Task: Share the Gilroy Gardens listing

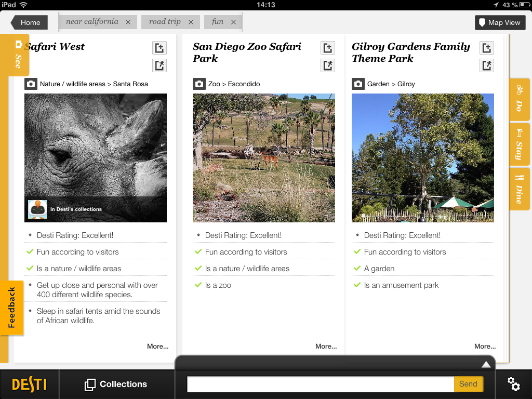Action: coord(486,65)
